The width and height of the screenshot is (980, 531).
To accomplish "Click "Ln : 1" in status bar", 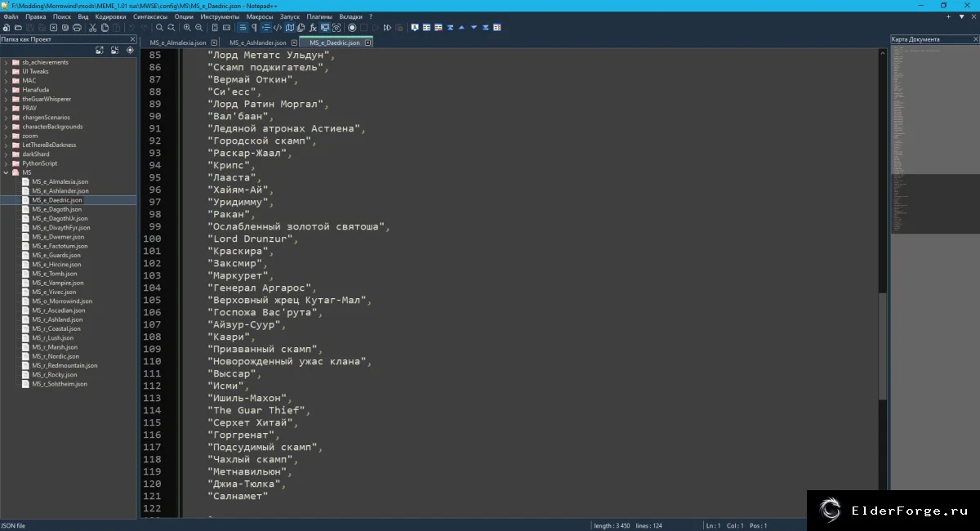I will click(x=714, y=525).
